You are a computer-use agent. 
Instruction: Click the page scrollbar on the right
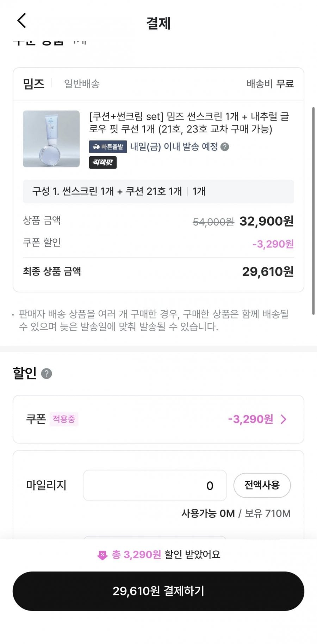click(x=313, y=211)
